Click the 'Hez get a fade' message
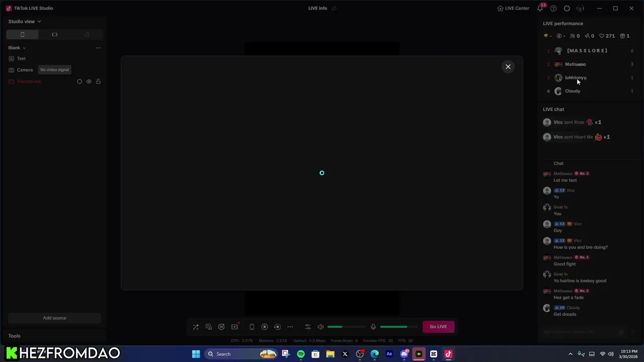Screen dimensions: 644x362 pos(569,298)
